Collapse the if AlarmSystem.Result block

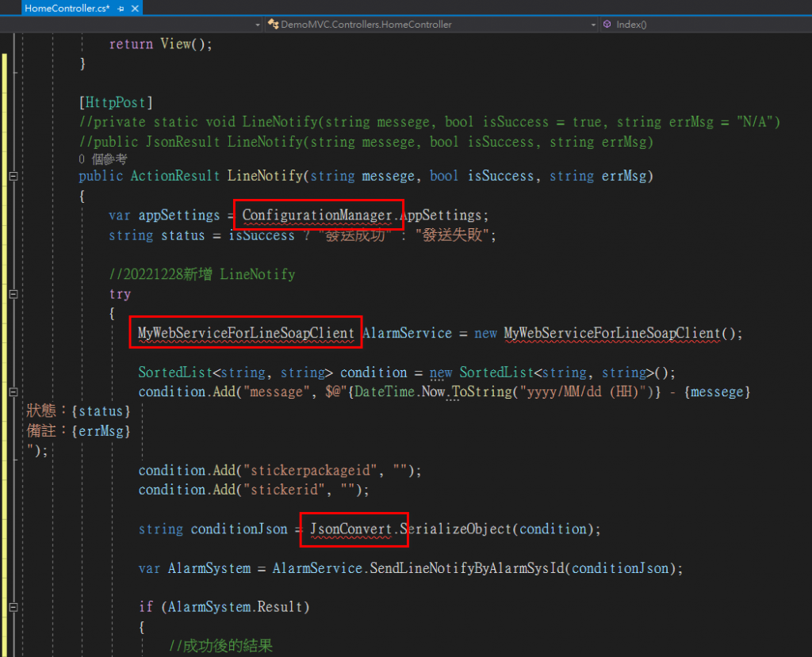coord(13,607)
